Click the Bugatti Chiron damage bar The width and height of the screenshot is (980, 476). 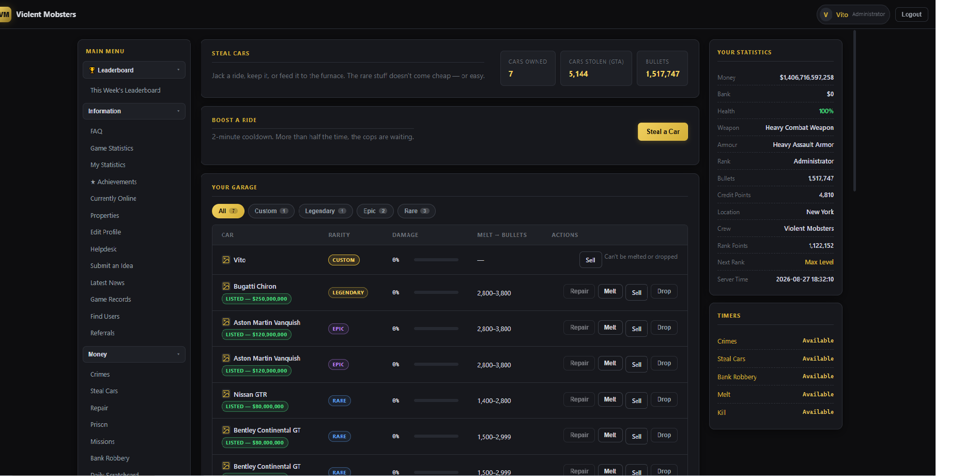436,292
